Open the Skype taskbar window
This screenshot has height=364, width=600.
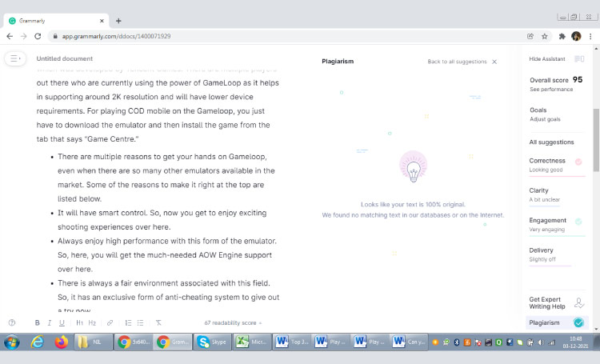212,342
